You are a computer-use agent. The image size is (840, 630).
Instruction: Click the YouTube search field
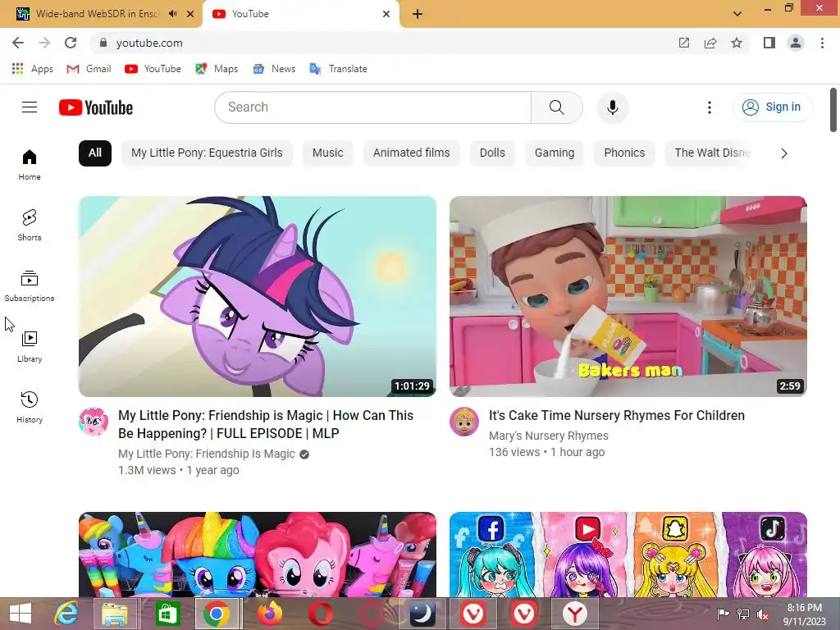coord(373,107)
